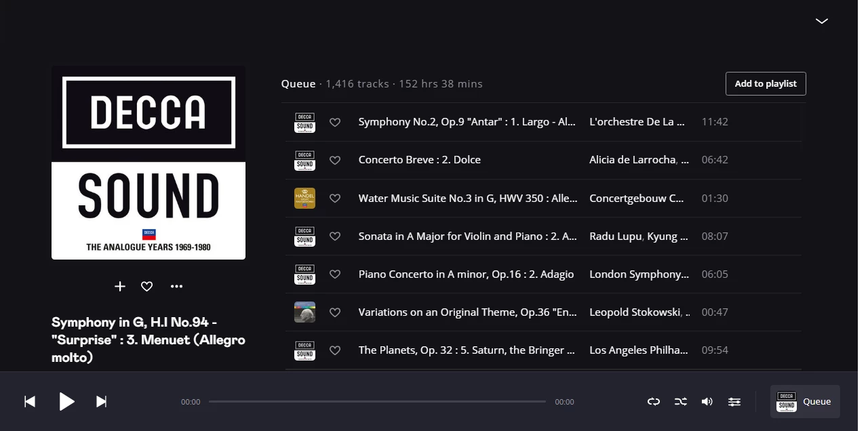This screenshot has width=868, height=431.
Task: Toggle repeat mode
Action: coord(654,402)
